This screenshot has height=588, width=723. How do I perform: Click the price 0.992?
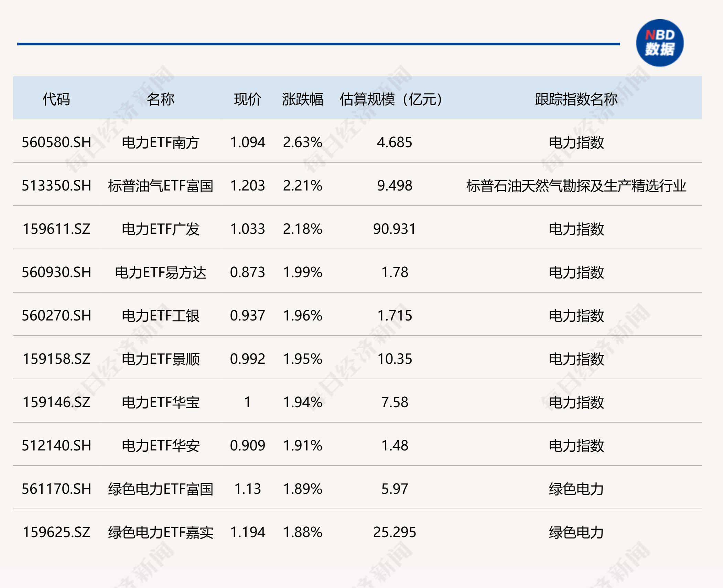pos(248,359)
